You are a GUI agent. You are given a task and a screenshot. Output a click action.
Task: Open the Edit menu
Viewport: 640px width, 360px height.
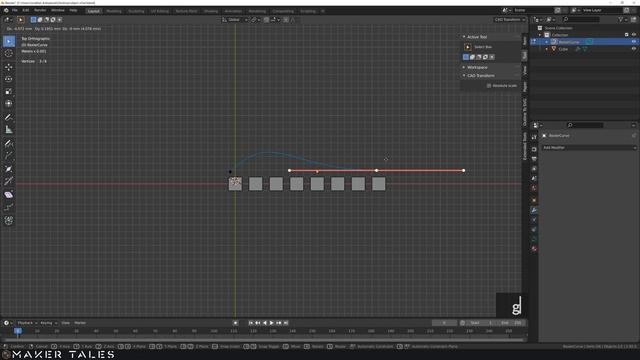pyautogui.click(x=26, y=10)
